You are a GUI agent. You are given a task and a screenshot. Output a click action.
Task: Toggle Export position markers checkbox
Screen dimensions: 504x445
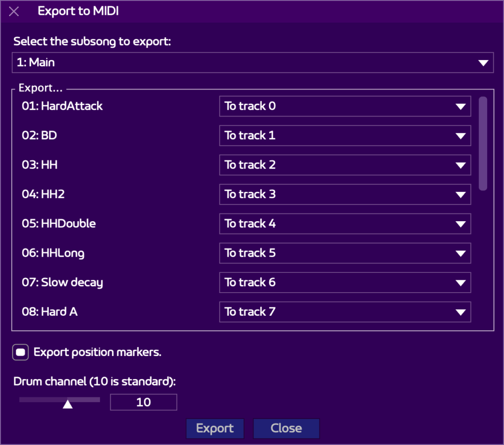[x=21, y=353]
